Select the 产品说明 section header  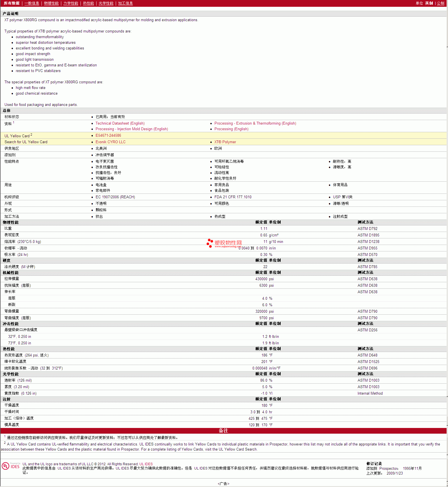[10, 14]
